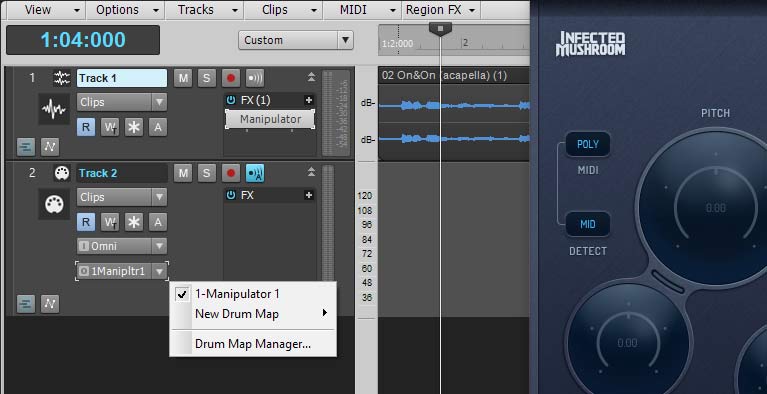Arm the record button on Track 1
The height and width of the screenshot is (394, 767).
point(231,78)
